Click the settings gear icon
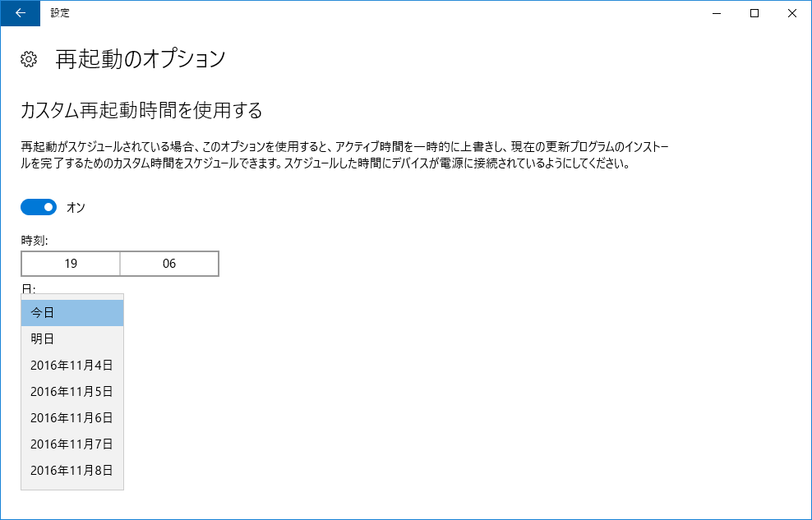Screen dimensions: 812x520 29,59
